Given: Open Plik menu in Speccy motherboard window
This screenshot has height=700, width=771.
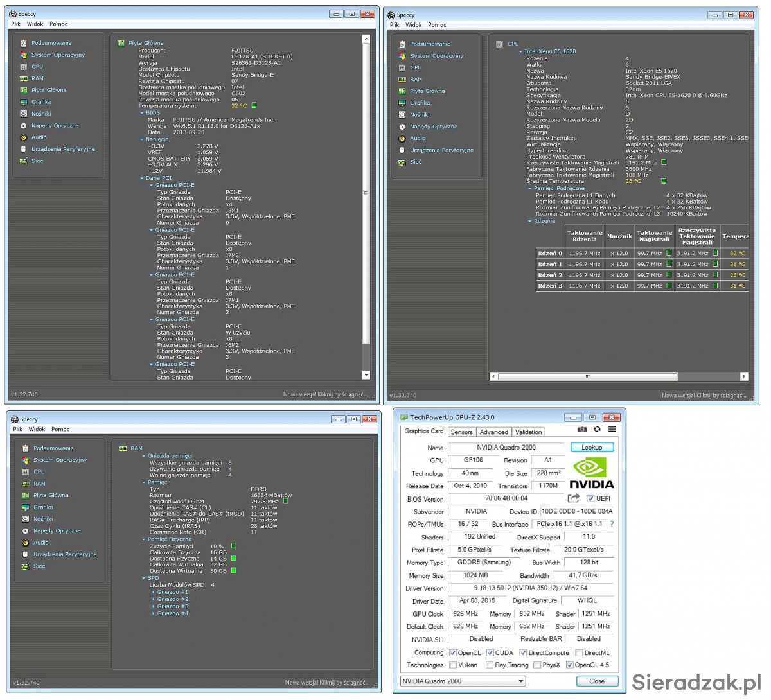Looking at the screenshot, I should (16, 24).
